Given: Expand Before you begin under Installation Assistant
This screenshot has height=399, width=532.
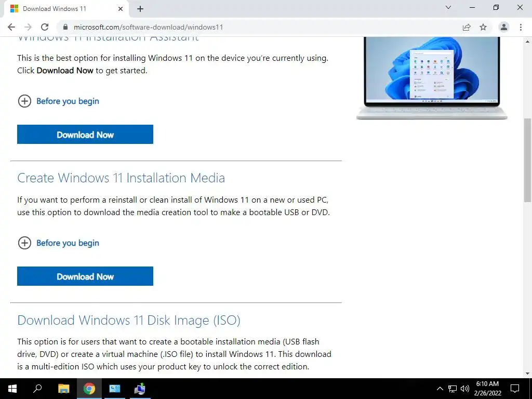Looking at the screenshot, I should tap(58, 101).
